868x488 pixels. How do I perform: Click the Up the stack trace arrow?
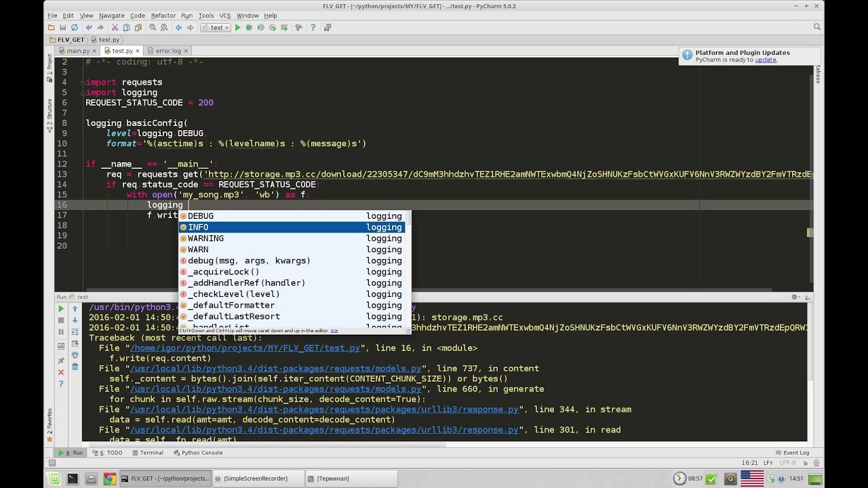(x=75, y=308)
